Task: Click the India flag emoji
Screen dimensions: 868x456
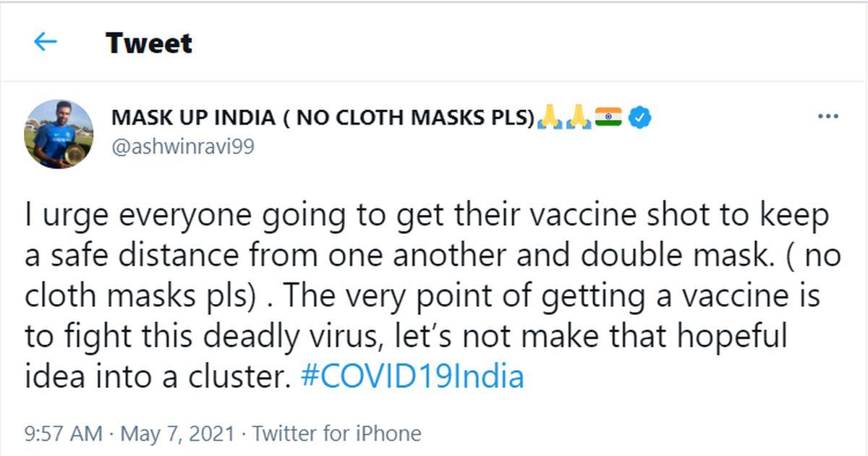Action: [608, 117]
